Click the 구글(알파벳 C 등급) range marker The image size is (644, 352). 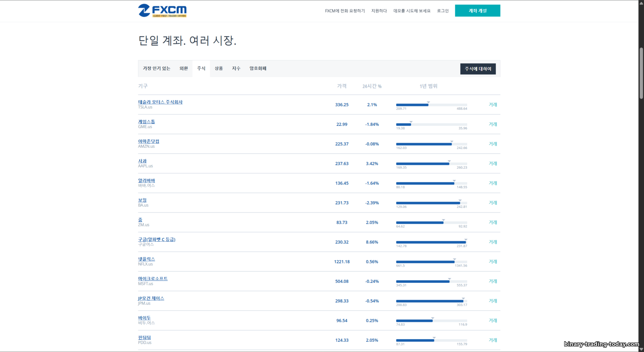[466, 240]
